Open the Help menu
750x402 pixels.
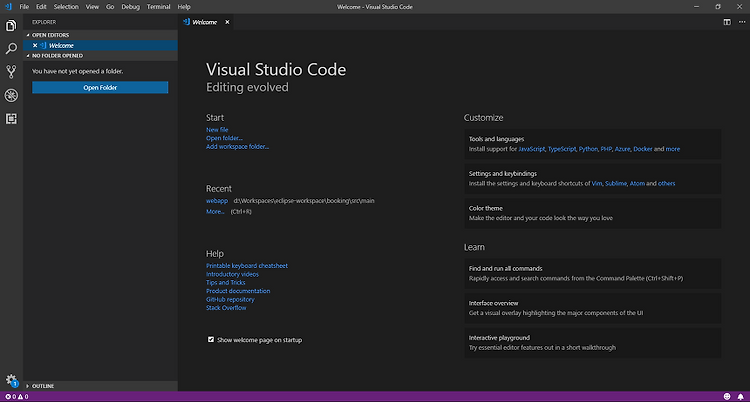pos(184,7)
